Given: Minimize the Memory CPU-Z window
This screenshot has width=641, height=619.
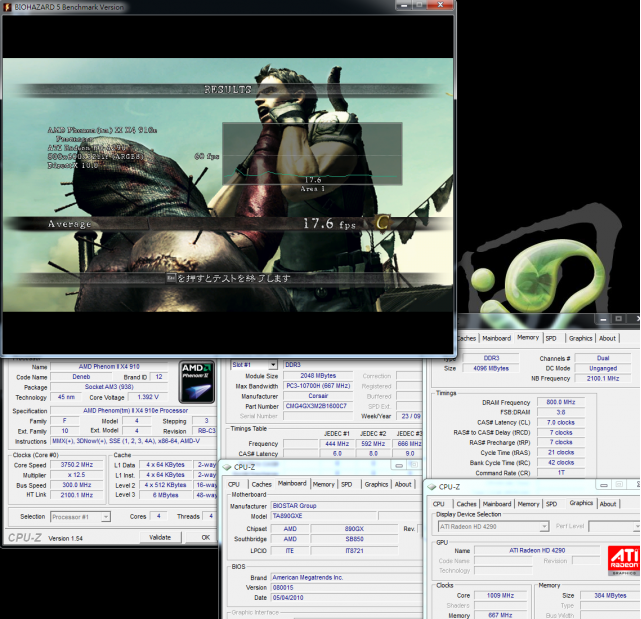Looking at the screenshot, I should point(603,319).
